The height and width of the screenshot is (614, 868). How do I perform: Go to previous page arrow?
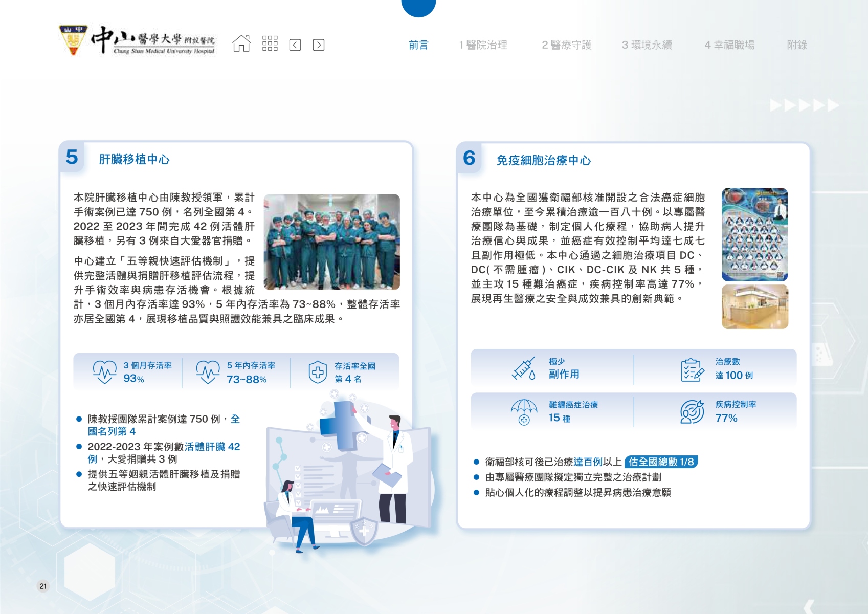pyautogui.click(x=295, y=45)
